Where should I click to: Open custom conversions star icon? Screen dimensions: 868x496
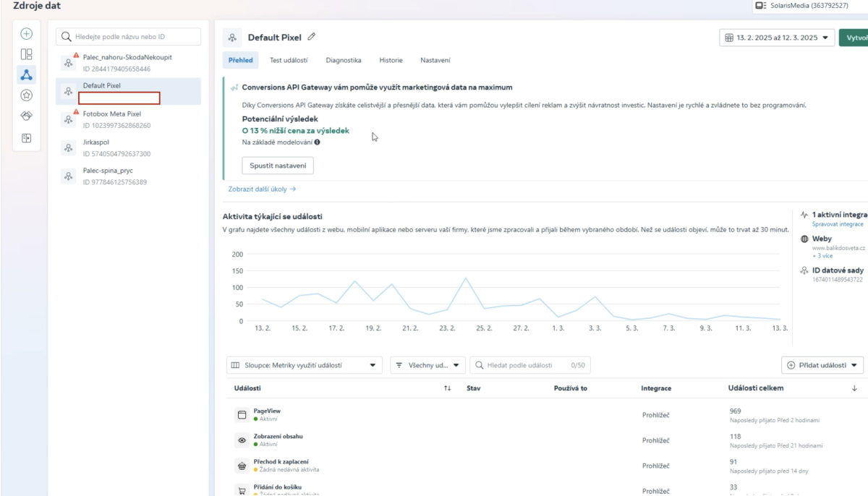[x=26, y=95]
